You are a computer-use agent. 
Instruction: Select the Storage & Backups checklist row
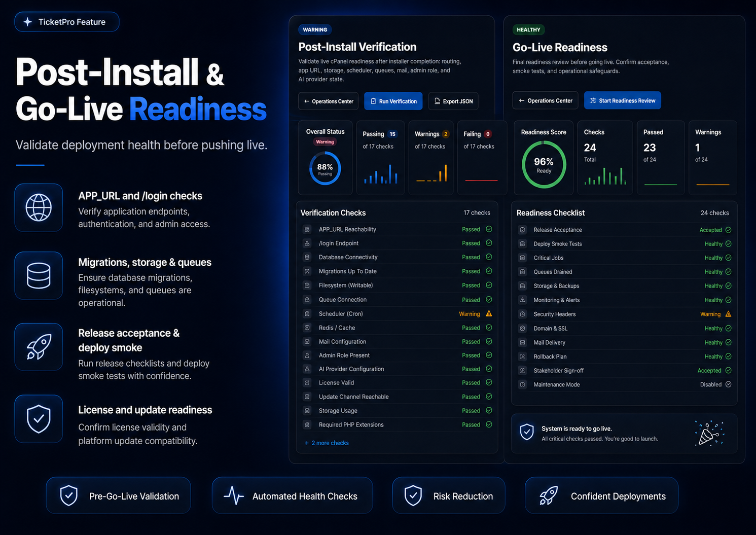point(625,286)
